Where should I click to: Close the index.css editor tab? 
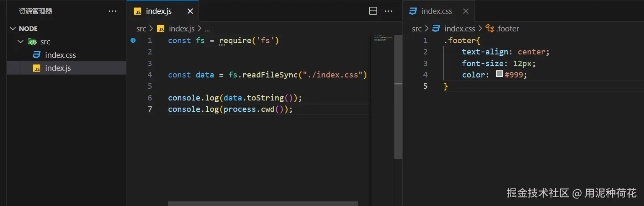coord(466,11)
